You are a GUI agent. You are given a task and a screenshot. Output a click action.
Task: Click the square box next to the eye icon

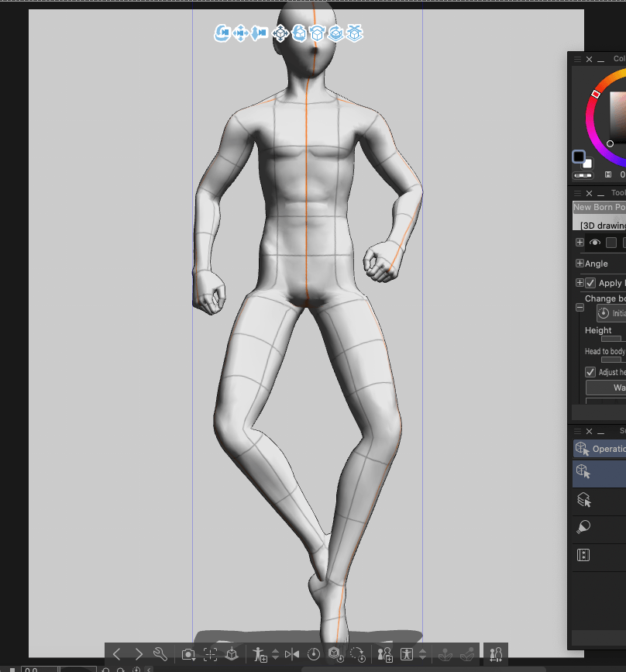point(611,243)
